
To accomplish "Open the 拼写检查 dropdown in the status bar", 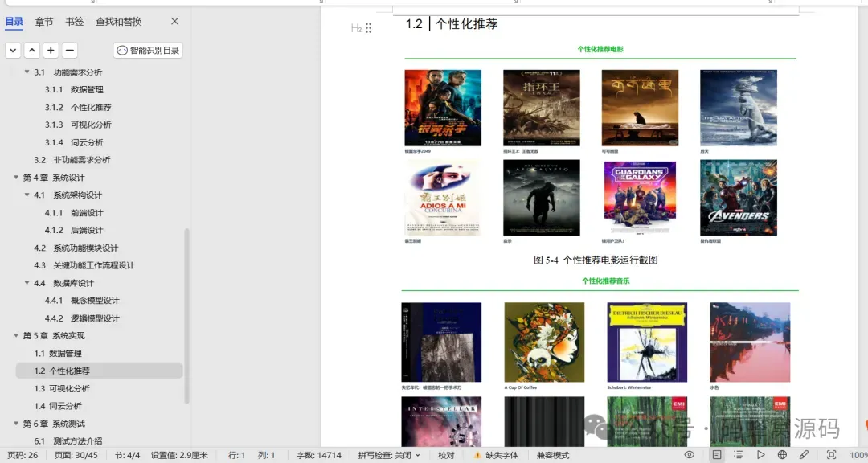I will (x=389, y=455).
